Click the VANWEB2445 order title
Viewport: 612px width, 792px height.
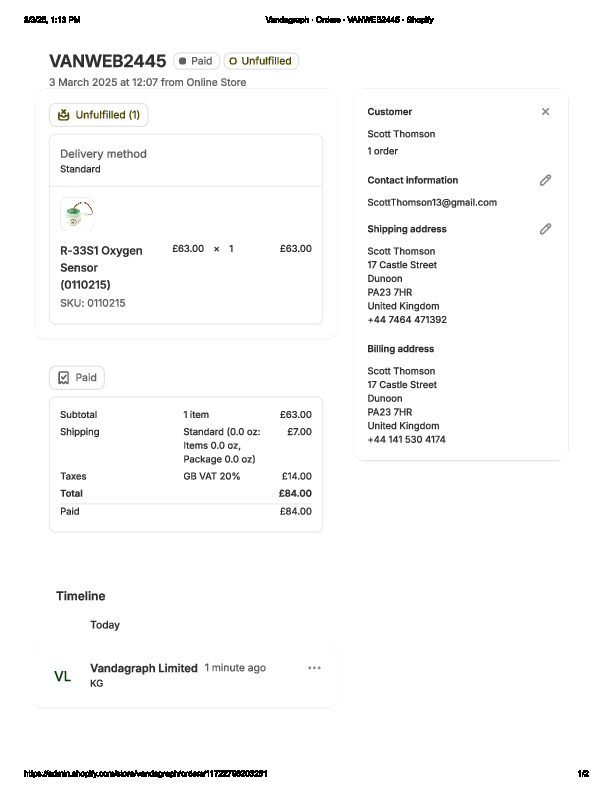pos(107,61)
